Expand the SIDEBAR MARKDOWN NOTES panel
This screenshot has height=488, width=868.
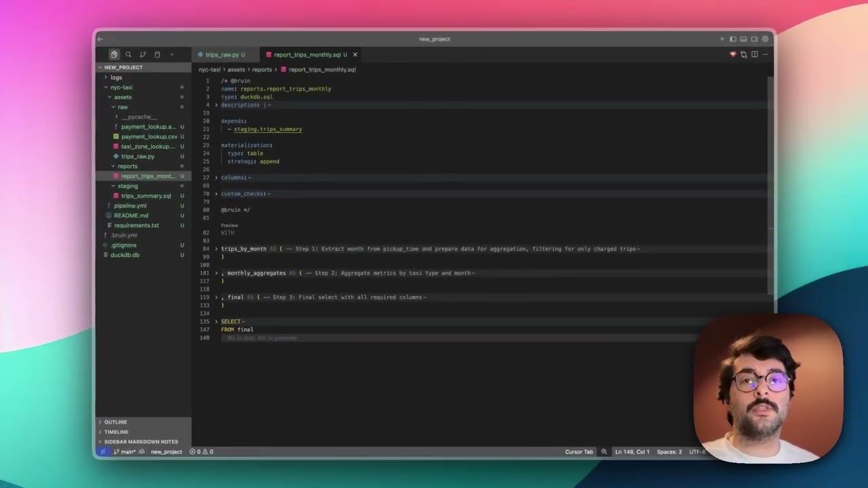143,441
